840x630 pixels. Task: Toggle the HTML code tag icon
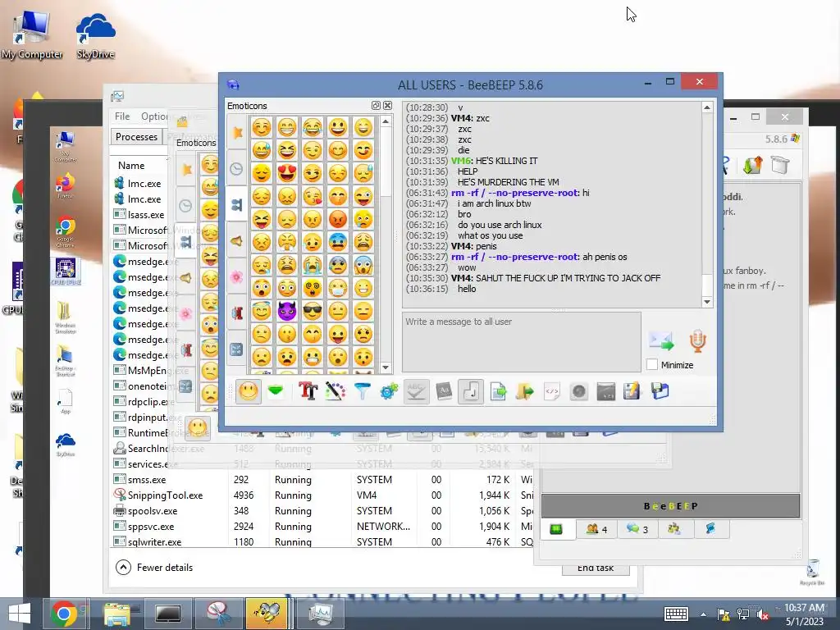(552, 391)
